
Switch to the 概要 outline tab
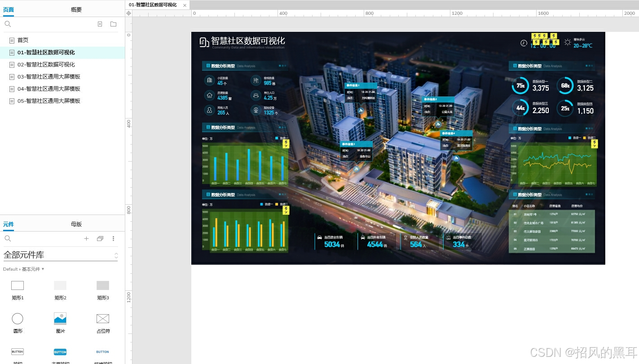(76, 9)
